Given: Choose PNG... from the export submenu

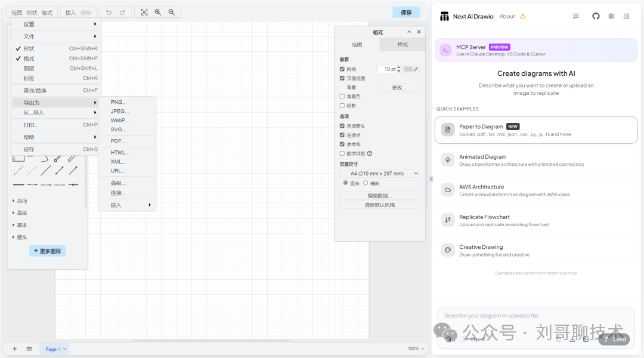Looking at the screenshot, I should [x=119, y=102].
